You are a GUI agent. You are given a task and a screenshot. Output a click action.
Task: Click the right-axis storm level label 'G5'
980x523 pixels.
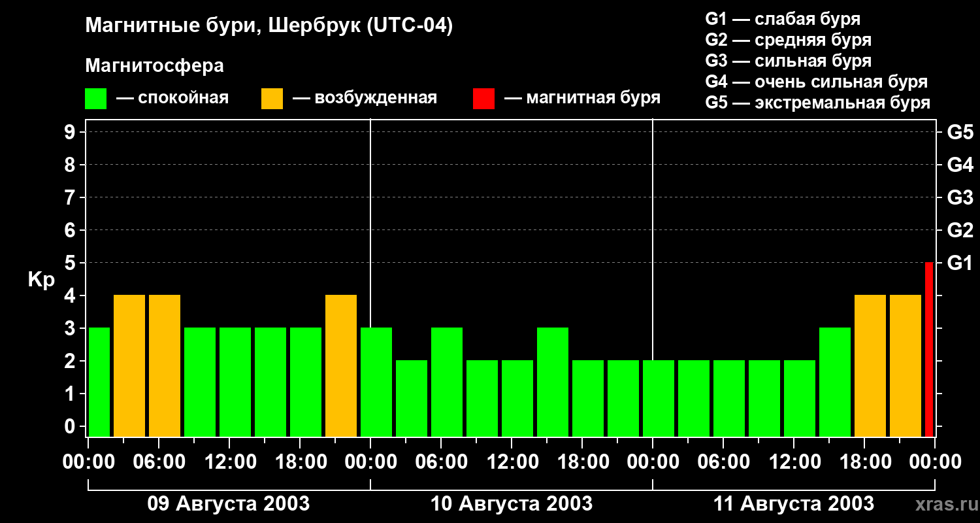(960, 132)
